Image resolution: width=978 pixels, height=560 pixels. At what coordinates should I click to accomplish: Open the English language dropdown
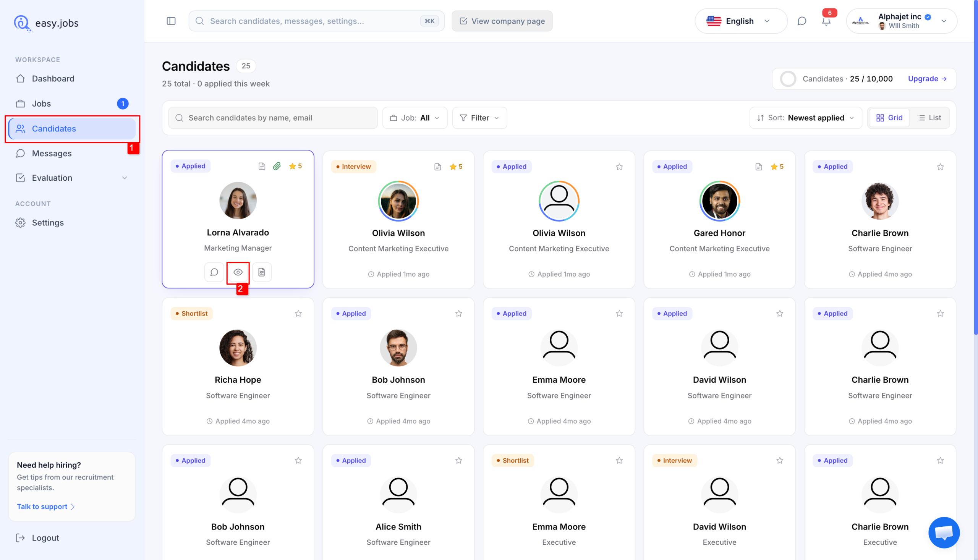click(x=741, y=21)
